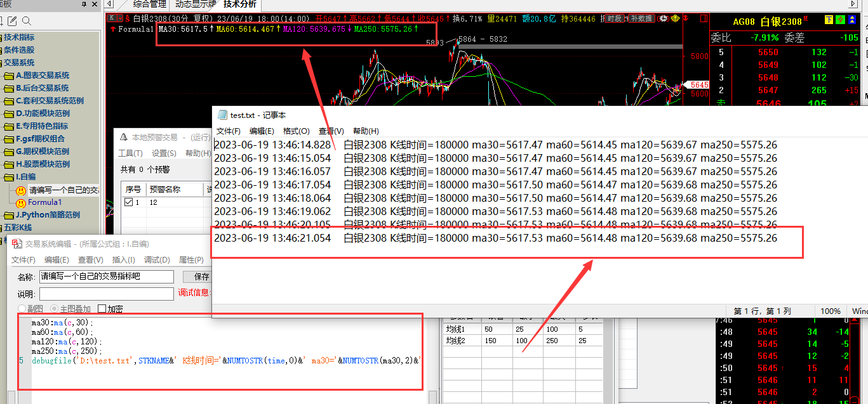Uncheck the alert row 1 checkbox
This screenshot has width=868, height=404.
pos(128,202)
